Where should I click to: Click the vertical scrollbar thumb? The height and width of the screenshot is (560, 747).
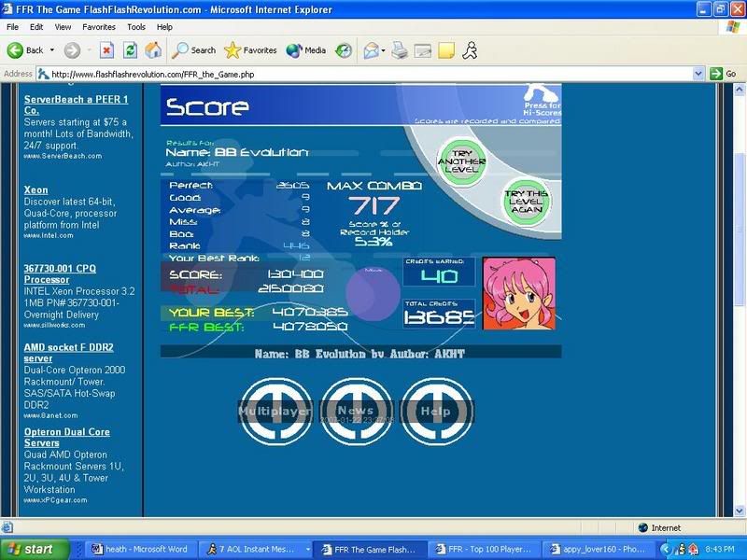(x=740, y=230)
